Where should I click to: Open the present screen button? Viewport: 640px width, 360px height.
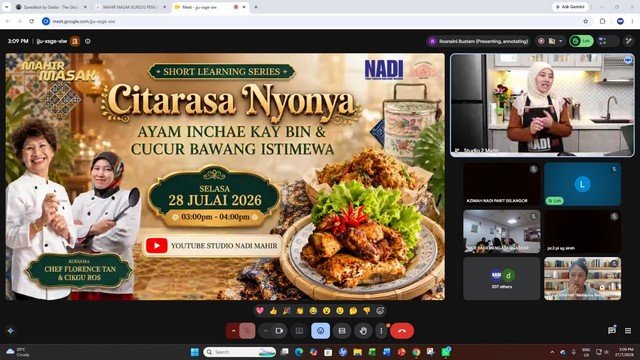point(299,331)
